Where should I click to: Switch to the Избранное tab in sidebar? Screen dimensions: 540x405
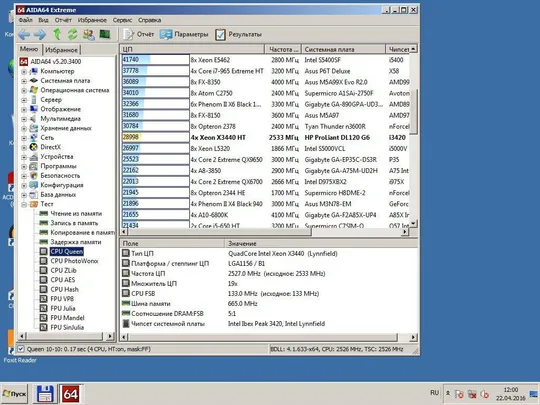coord(62,50)
